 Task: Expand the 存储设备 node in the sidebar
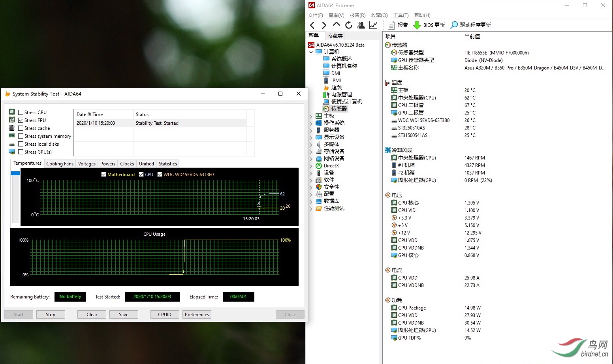(311, 151)
